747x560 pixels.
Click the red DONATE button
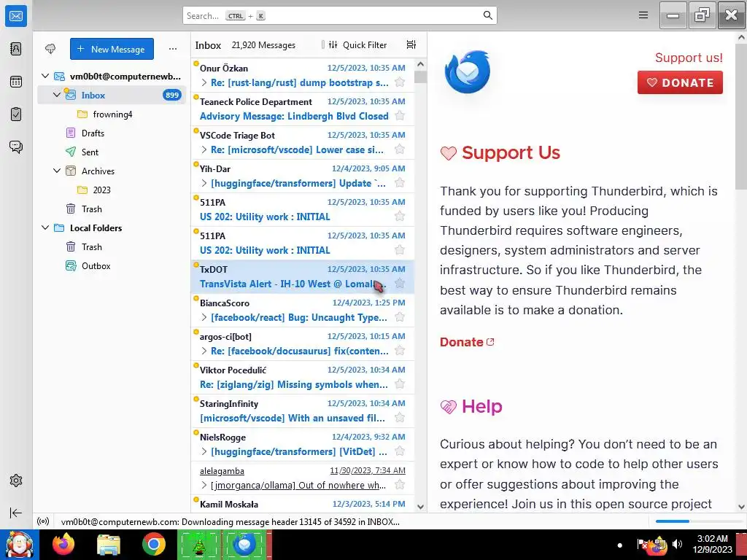click(x=680, y=82)
